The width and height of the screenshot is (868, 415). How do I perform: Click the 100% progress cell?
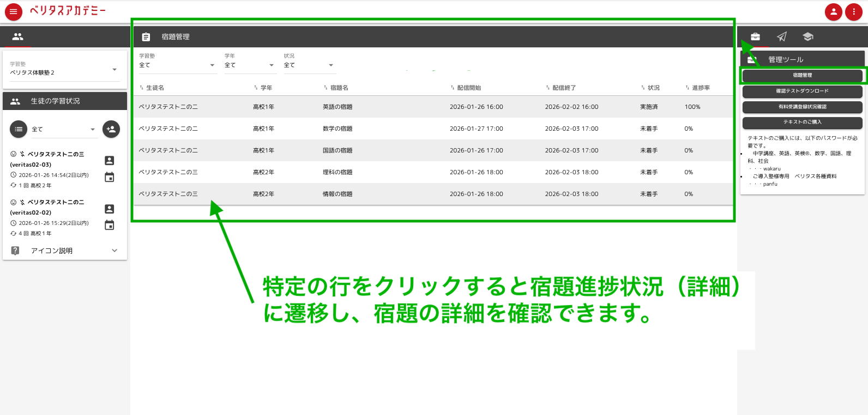(692, 107)
